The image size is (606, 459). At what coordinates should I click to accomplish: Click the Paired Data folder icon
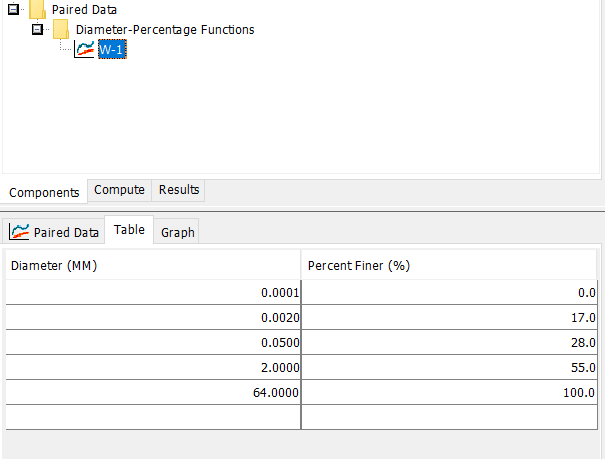pos(37,10)
